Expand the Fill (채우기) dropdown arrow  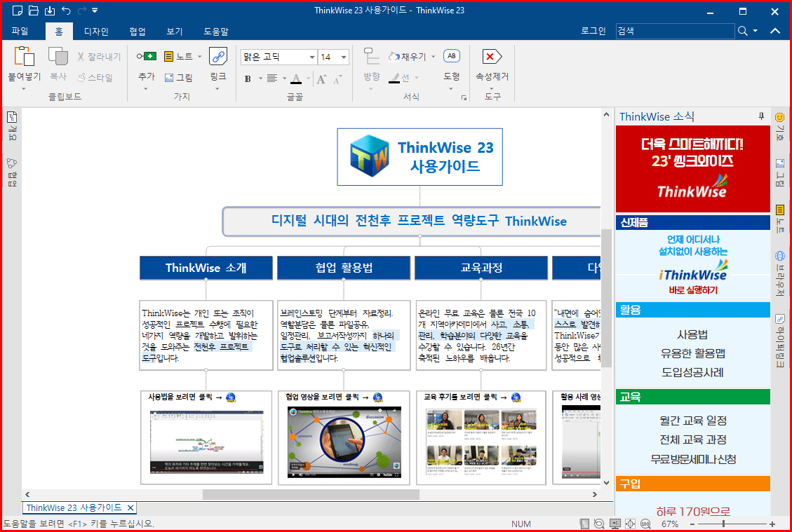click(x=434, y=57)
